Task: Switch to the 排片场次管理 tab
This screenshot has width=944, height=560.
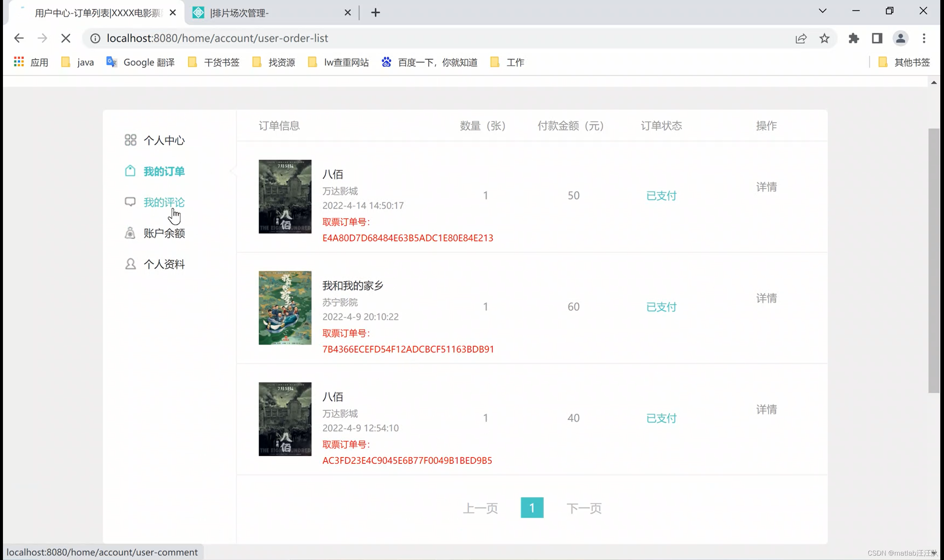Action: coord(268,13)
